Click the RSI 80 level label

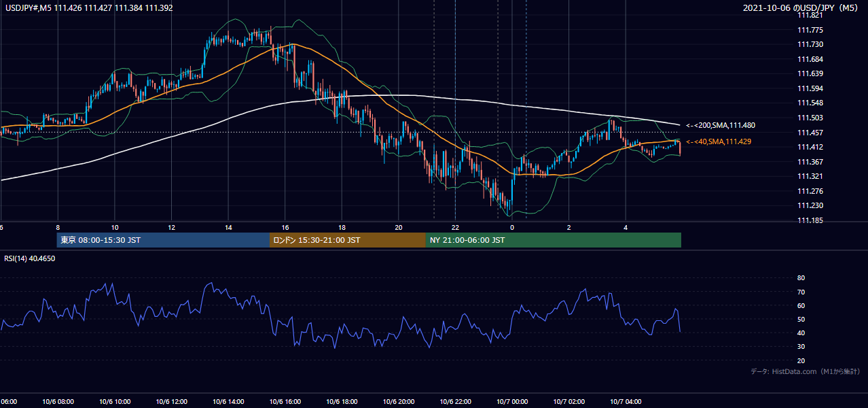(x=801, y=278)
